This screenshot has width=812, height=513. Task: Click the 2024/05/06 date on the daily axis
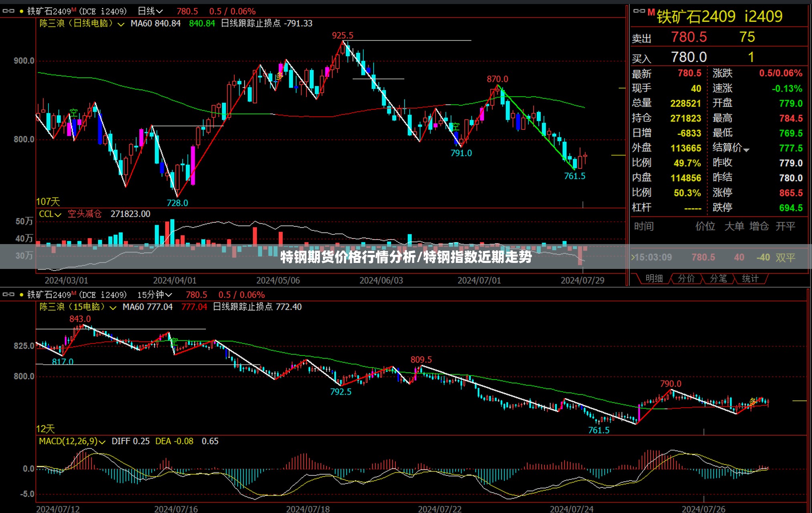pyautogui.click(x=278, y=281)
